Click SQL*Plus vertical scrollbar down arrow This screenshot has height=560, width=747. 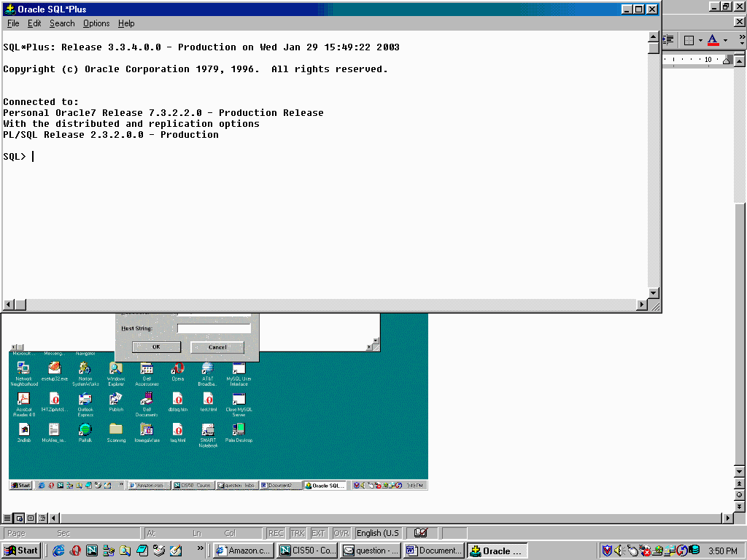pyautogui.click(x=654, y=293)
